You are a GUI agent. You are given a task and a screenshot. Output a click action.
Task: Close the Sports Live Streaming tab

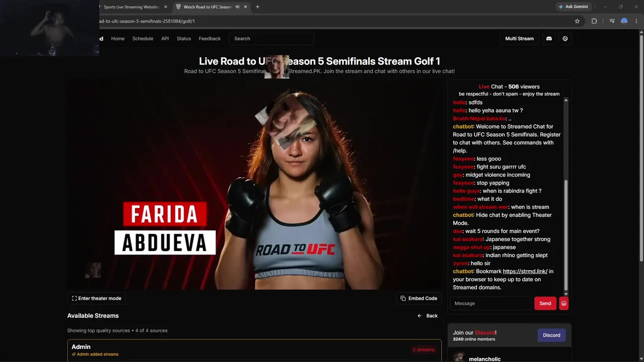[166, 7]
